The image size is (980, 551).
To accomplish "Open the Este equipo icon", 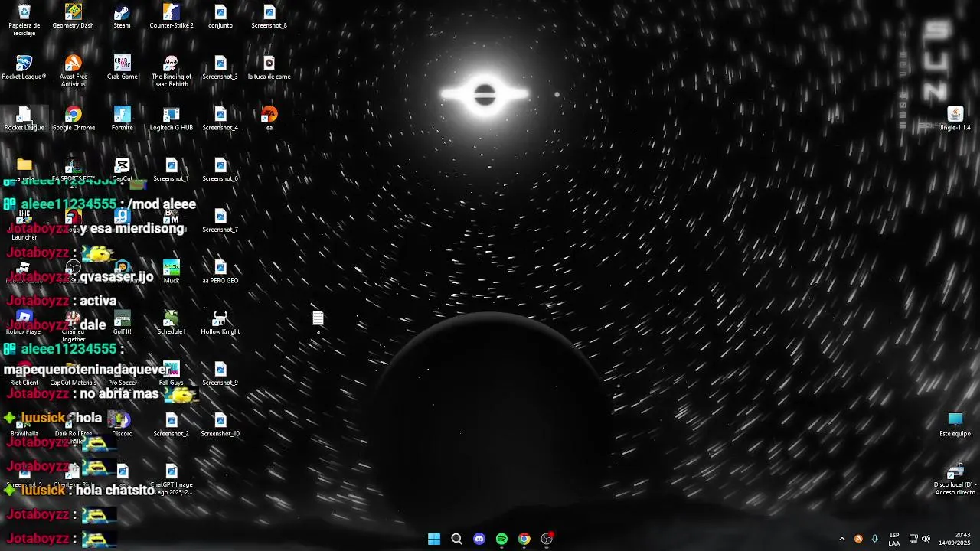I will [955, 425].
